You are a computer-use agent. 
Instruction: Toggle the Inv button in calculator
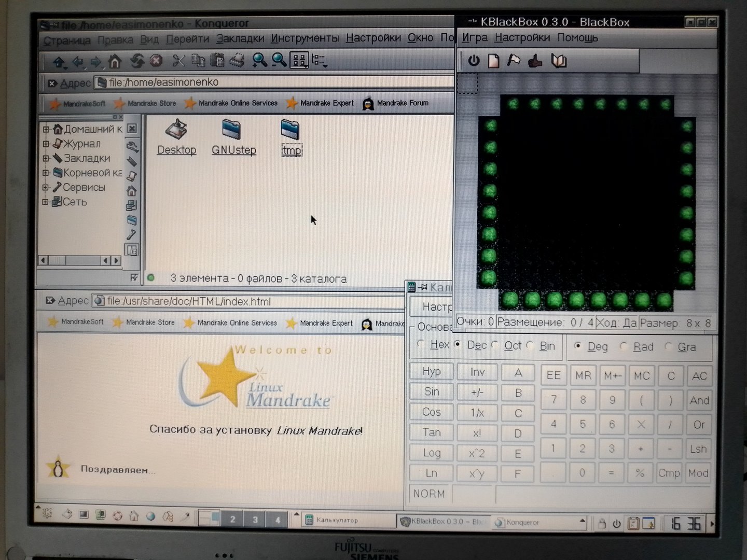tap(477, 372)
